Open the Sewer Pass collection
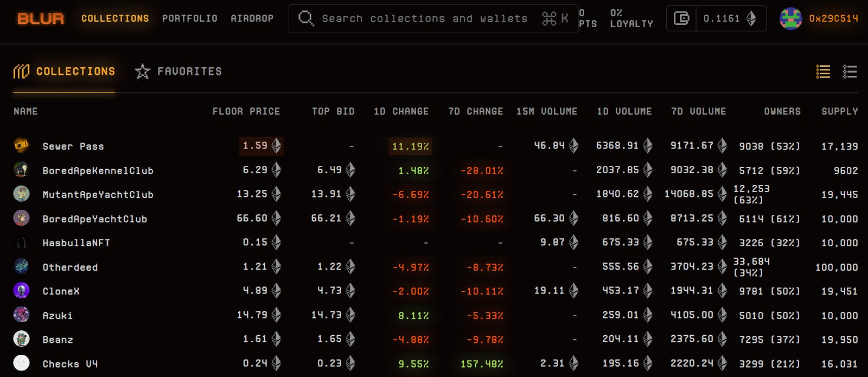This screenshot has height=377, width=868. 73,146
